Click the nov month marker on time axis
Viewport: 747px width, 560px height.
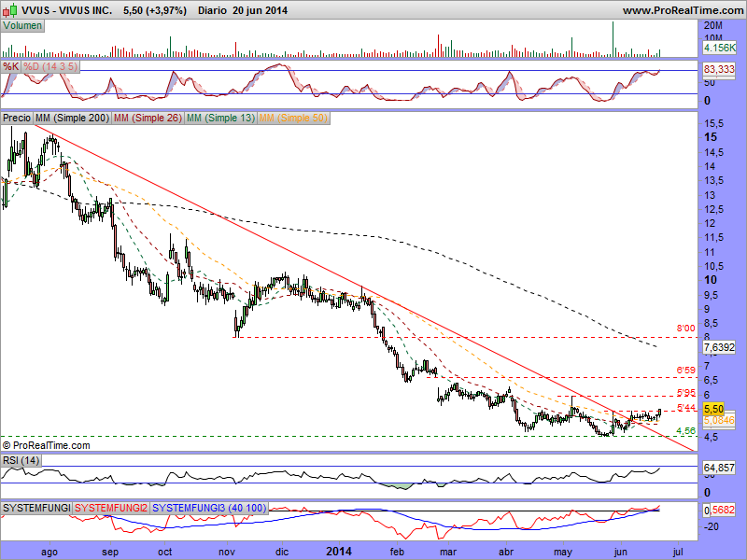coord(227,552)
